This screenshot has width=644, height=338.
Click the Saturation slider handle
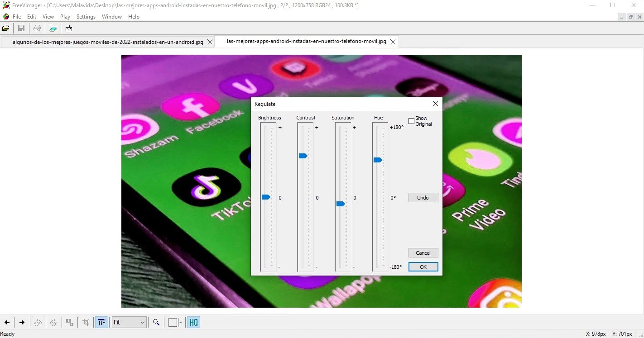341,204
